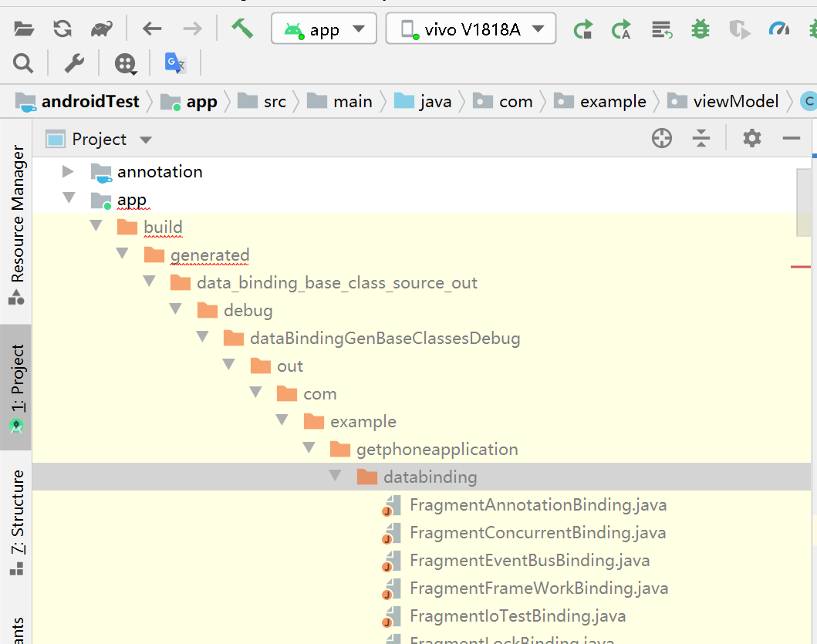This screenshot has width=817, height=644.
Task: Select FragmentFrameWorkBinding.java file
Action: pyautogui.click(x=538, y=588)
